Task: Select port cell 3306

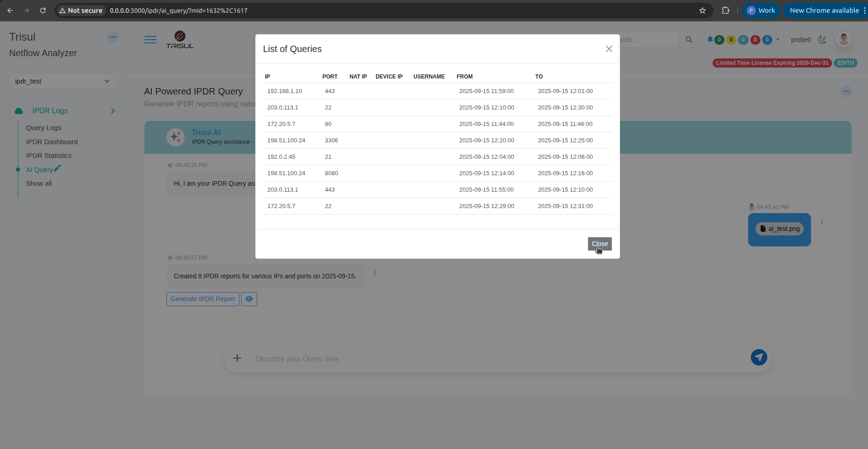Action: coord(331,141)
